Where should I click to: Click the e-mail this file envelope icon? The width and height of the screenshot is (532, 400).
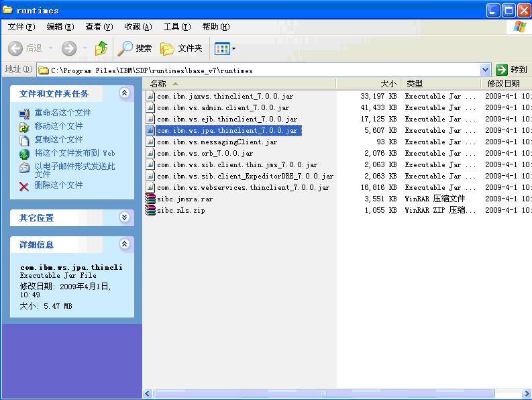[24, 167]
